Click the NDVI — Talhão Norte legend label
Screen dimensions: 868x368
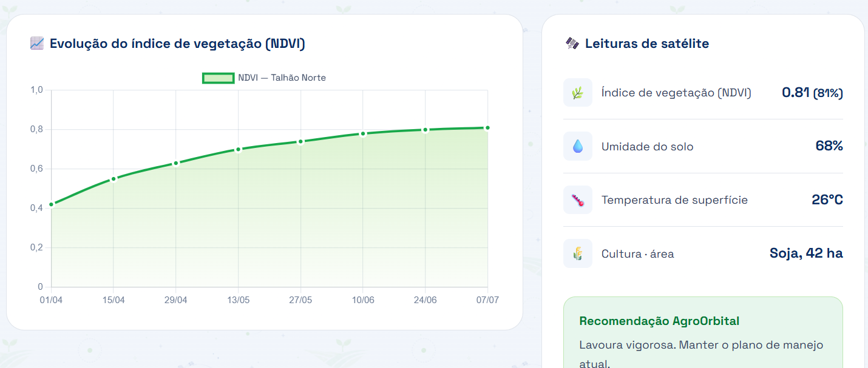[282, 78]
